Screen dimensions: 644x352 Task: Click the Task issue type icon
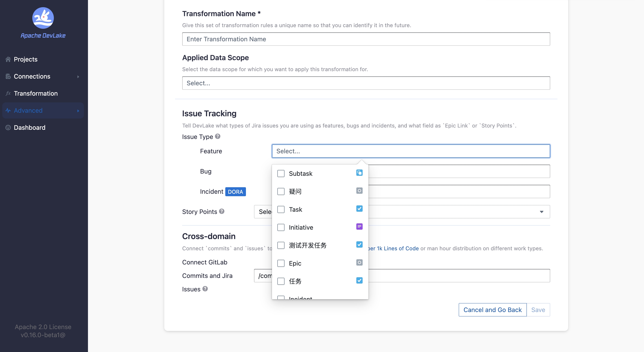coord(359,209)
